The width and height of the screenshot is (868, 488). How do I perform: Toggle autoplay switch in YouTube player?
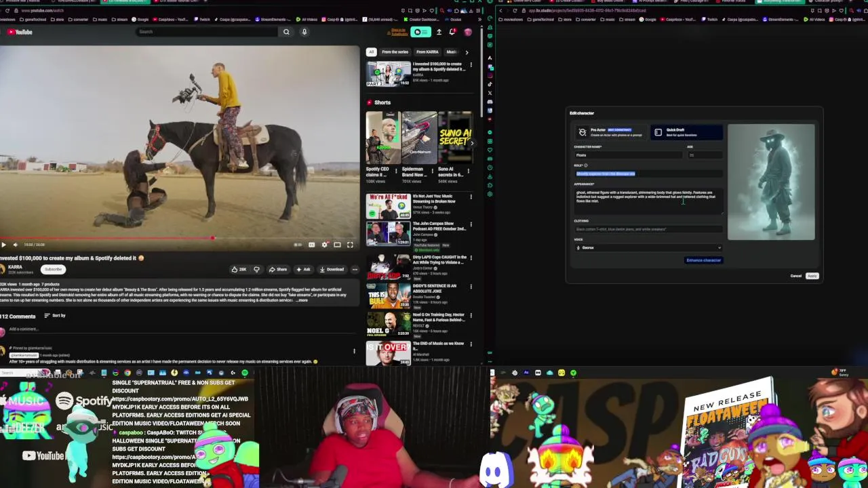pos(298,245)
